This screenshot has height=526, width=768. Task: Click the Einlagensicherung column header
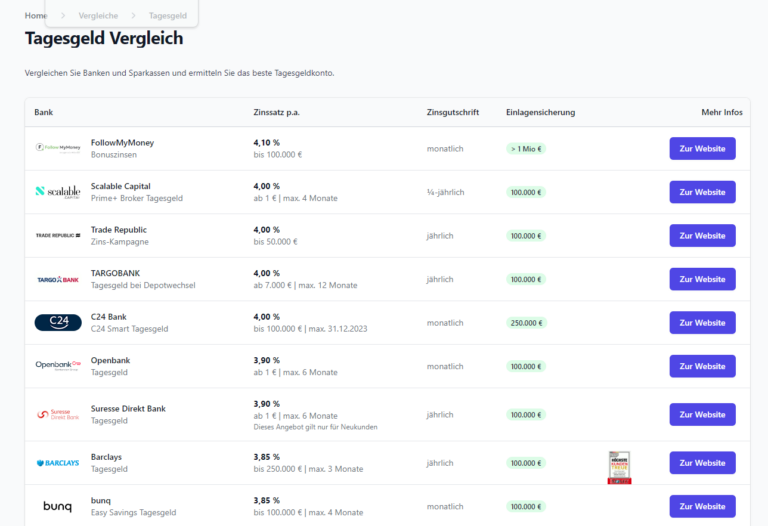[x=540, y=112]
